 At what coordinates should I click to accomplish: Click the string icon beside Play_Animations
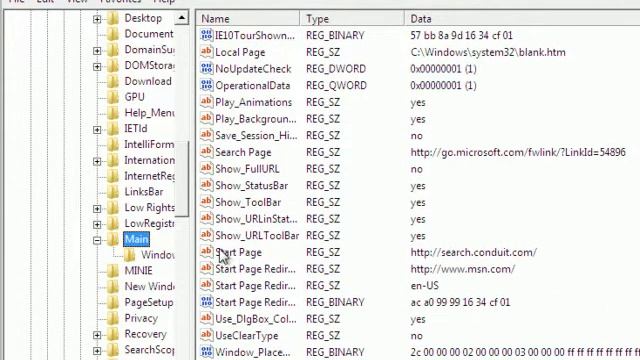coord(207,102)
